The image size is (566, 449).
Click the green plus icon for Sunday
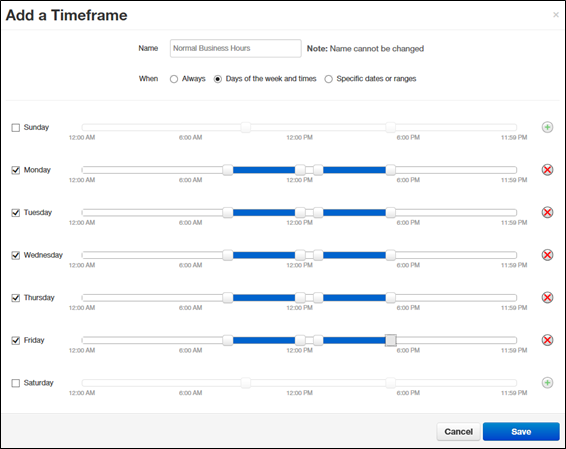[x=547, y=127]
